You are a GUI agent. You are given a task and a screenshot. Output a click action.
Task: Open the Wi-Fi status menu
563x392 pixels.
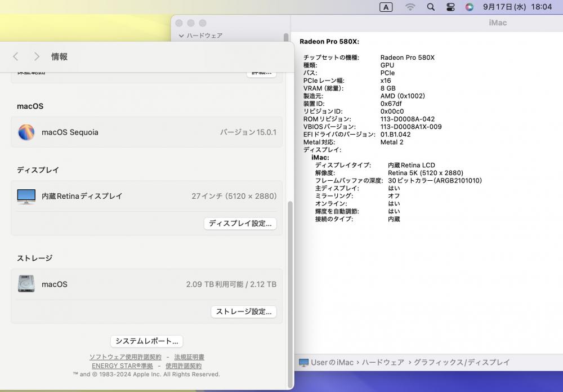coord(410,7)
